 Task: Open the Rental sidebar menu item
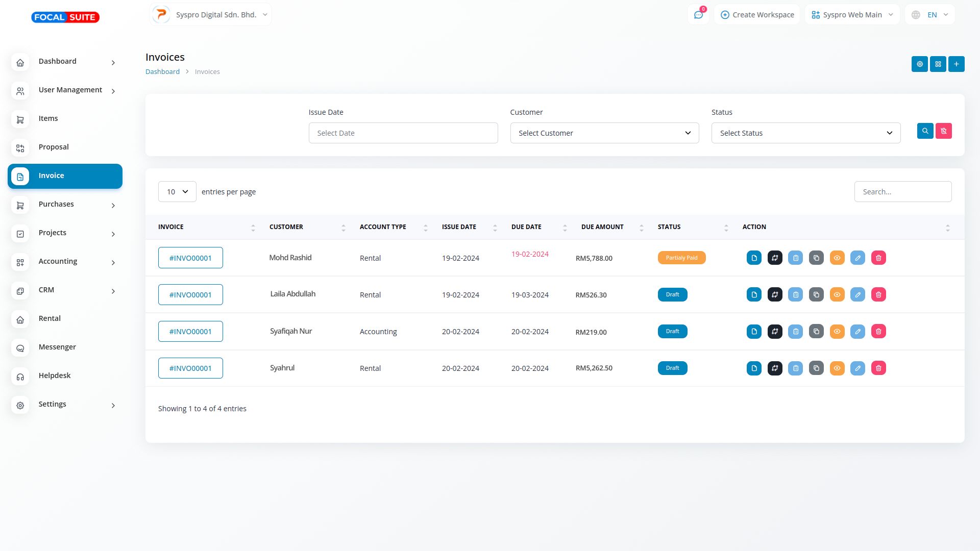pyautogui.click(x=50, y=319)
